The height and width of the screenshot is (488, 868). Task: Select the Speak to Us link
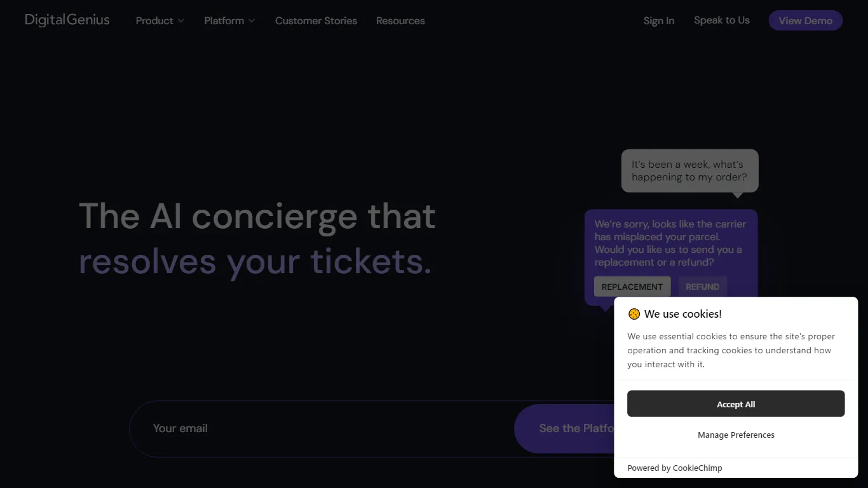(721, 20)
